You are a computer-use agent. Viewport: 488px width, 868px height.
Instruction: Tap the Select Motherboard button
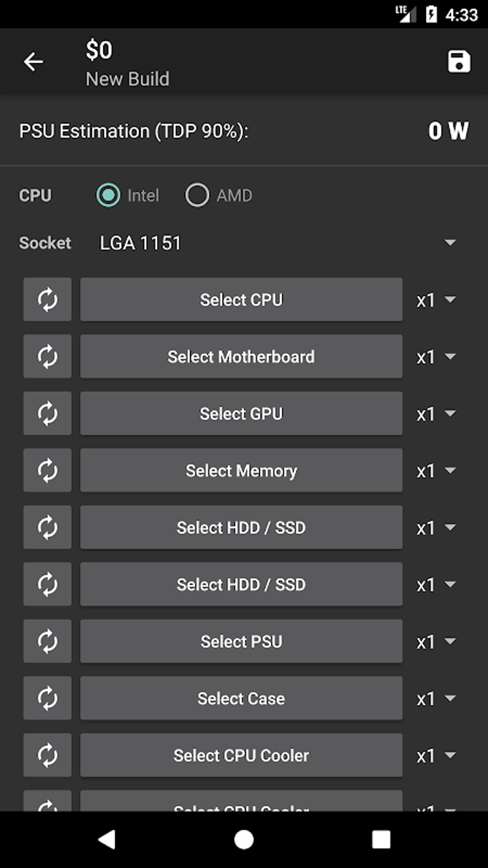click(x=241, y=357)
